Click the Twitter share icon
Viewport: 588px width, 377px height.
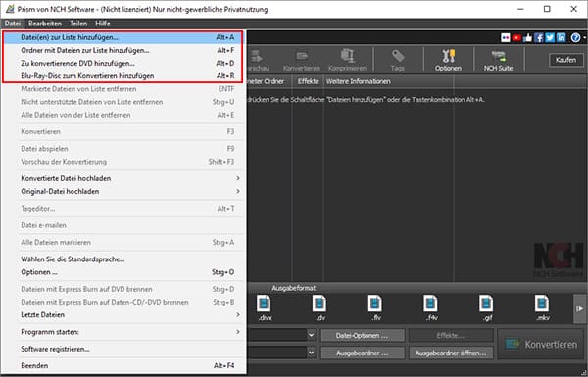(x=550, y=37)
